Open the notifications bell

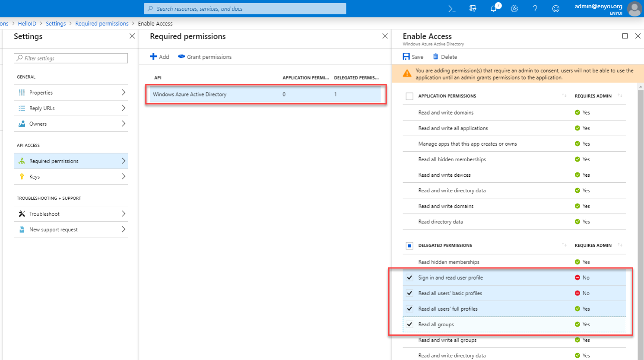[x=494, y=9]
